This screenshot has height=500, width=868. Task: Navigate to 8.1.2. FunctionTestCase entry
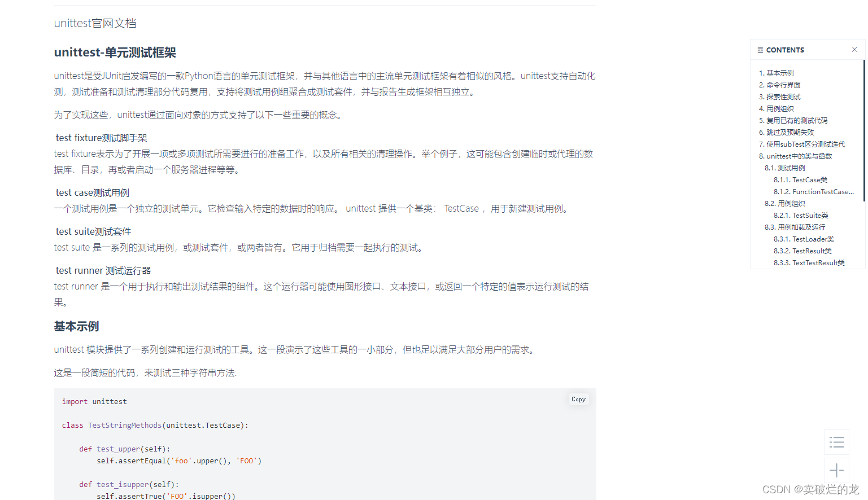pos(813,191)
